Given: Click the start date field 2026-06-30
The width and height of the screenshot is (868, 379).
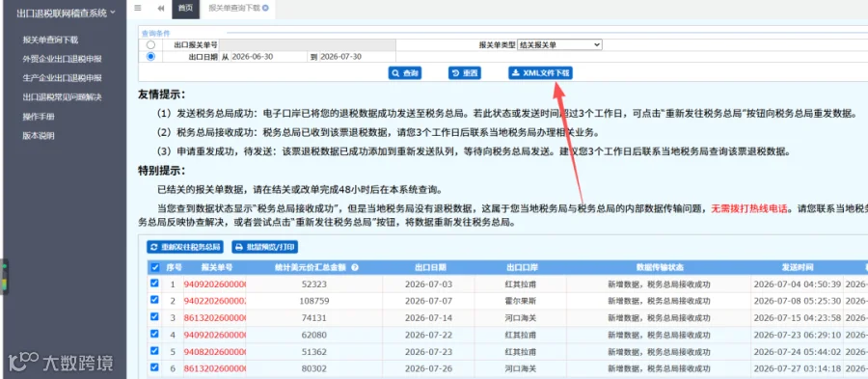Looking at the screenshot, I should pyautogui.click(x=268, y=57).
